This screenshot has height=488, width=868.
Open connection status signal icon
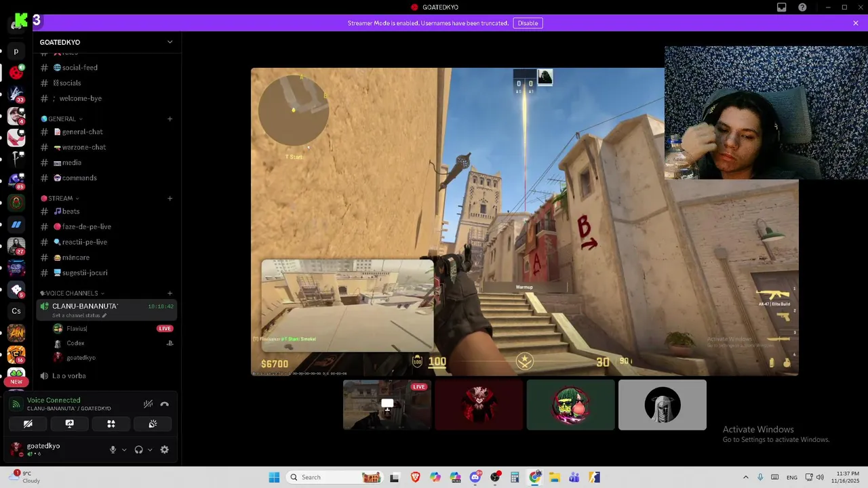pos(16,404)
